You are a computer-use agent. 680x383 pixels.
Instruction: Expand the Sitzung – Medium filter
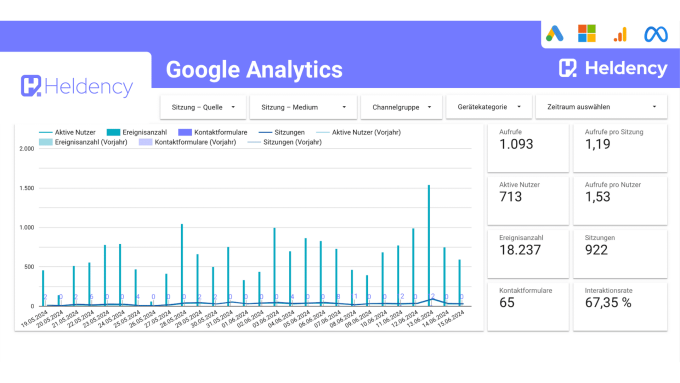click(x=303, y=107)
